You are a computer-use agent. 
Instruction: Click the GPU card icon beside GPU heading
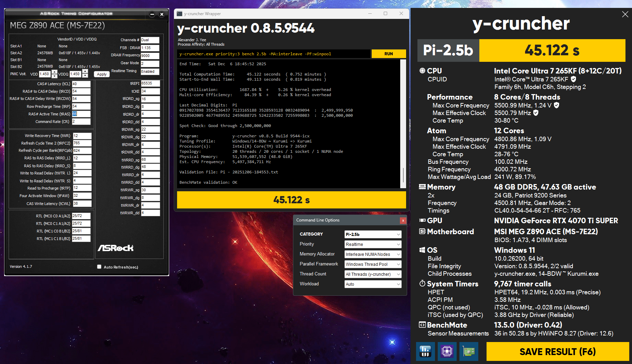(422, 220)
